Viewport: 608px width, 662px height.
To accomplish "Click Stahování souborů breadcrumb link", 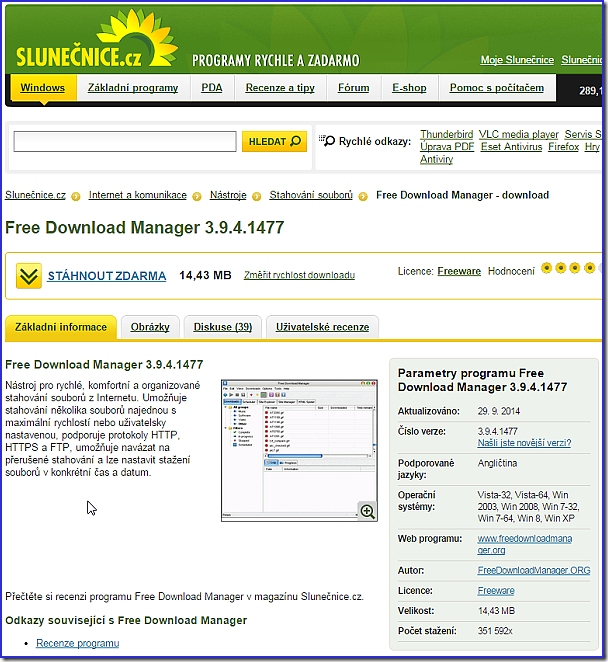I will (x=311, y=195).
